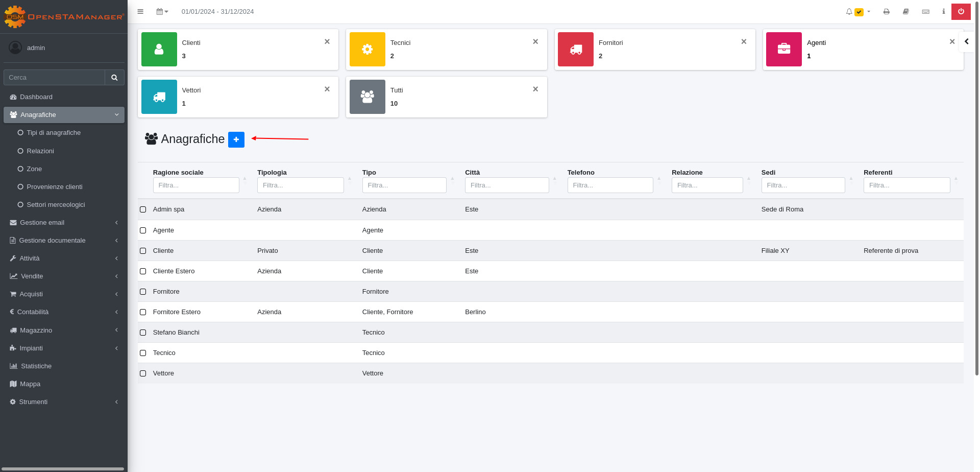Go to Dashboard in the sidebar
Viewport: 980px width, 472px height.
click(x=36, y=97)
